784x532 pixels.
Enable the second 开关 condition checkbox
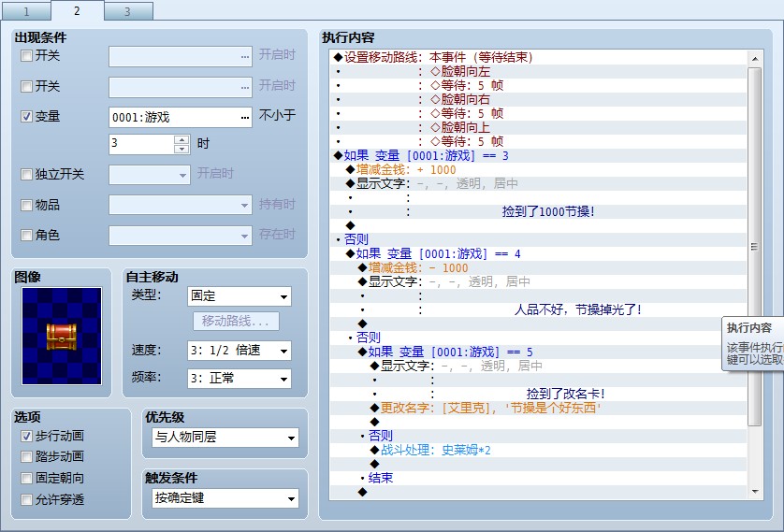pos(26,86)
